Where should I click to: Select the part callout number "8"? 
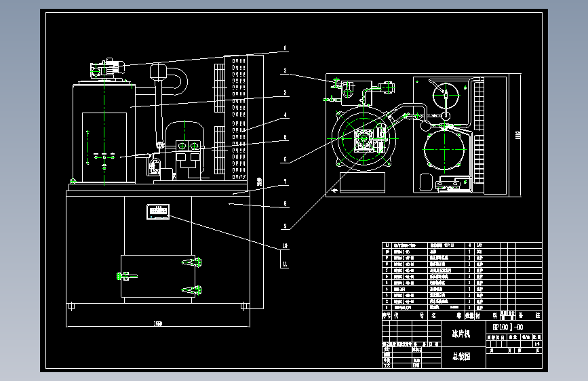(285, 203)
